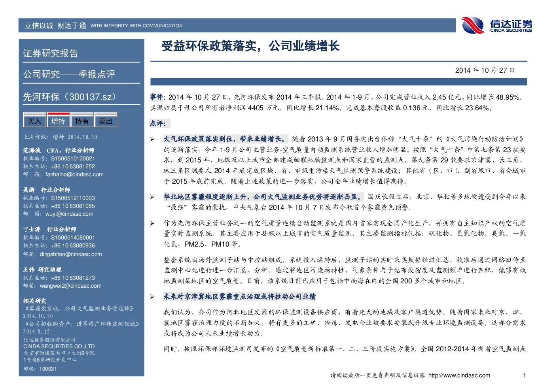Click the 上次评级: 增持 2014.10.10 line

tap(60, 137)
